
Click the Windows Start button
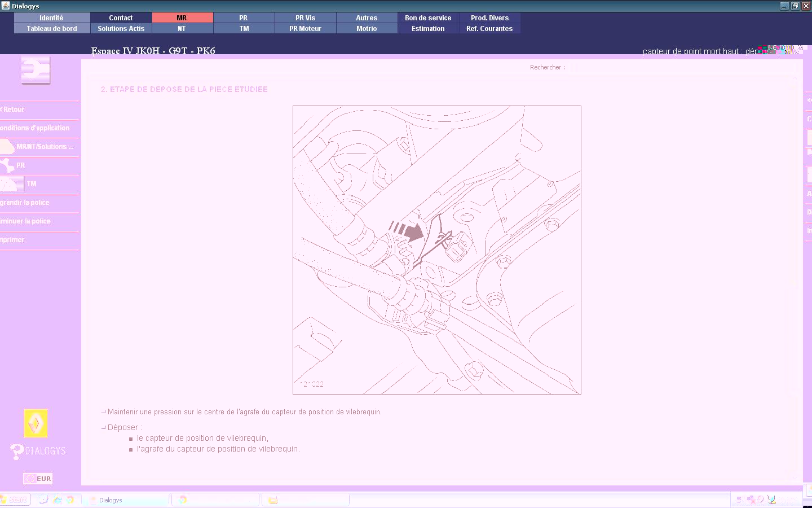14,500
